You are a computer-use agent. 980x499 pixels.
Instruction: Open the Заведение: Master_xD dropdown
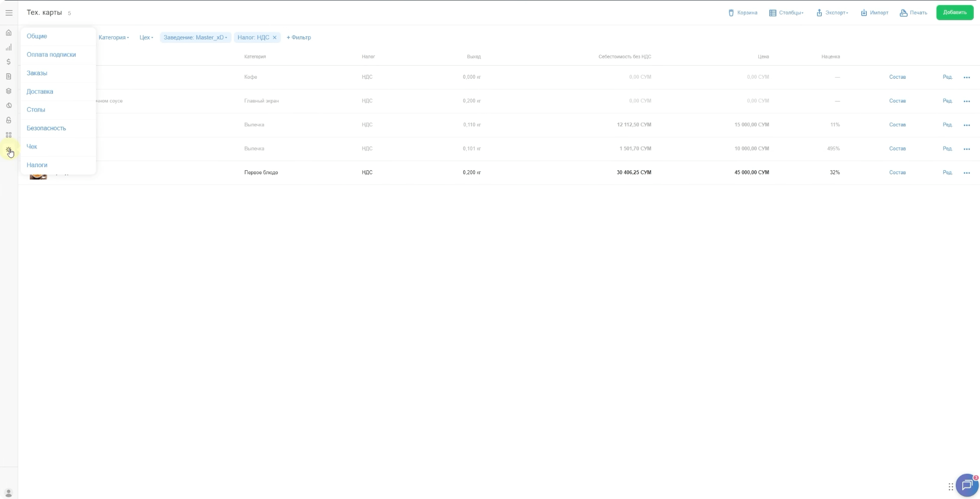click(x=195, y=37)
